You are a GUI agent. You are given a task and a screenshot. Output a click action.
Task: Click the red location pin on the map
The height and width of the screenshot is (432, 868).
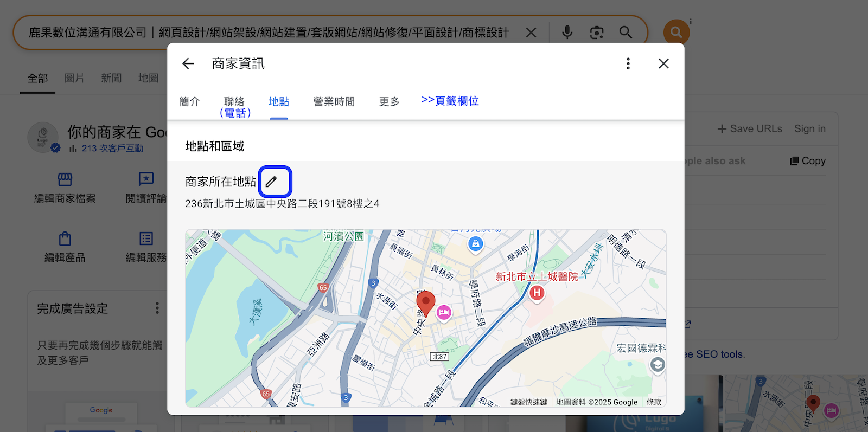(426, 304)
